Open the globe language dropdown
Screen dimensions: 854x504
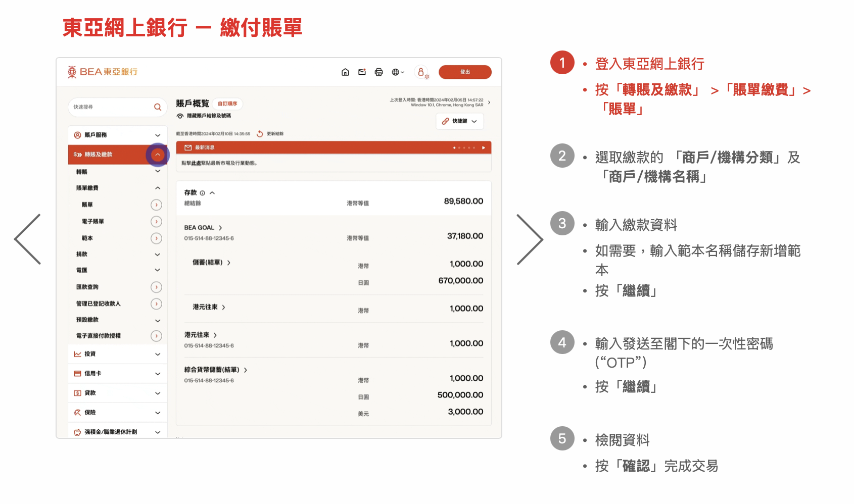pyautogui.click(x=398, y=72)
